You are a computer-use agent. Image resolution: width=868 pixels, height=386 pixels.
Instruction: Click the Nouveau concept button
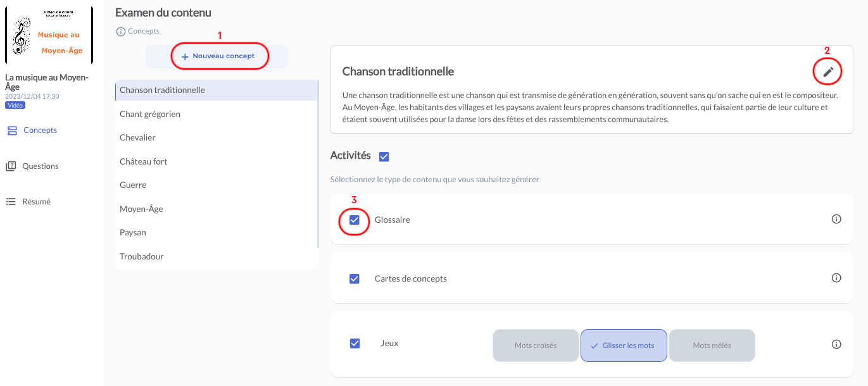click(217, 56)
